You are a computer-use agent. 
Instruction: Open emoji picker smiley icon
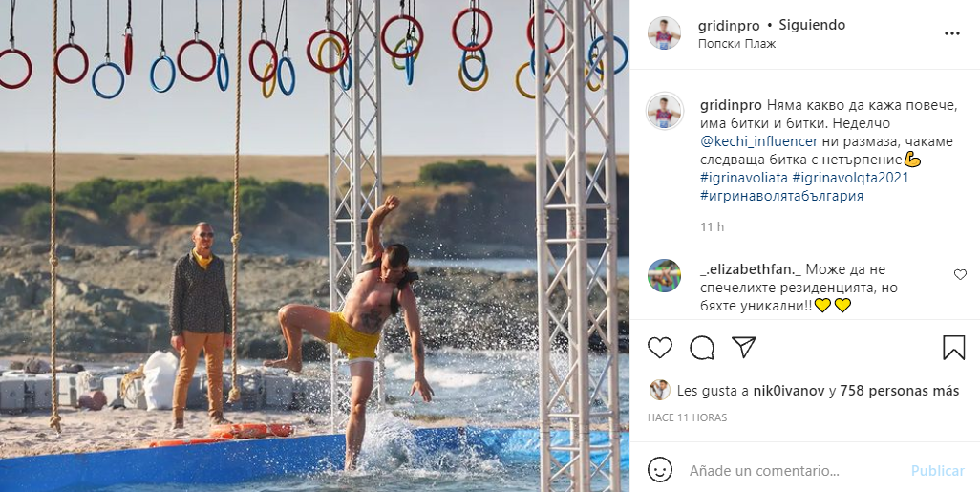click(659, 469)
